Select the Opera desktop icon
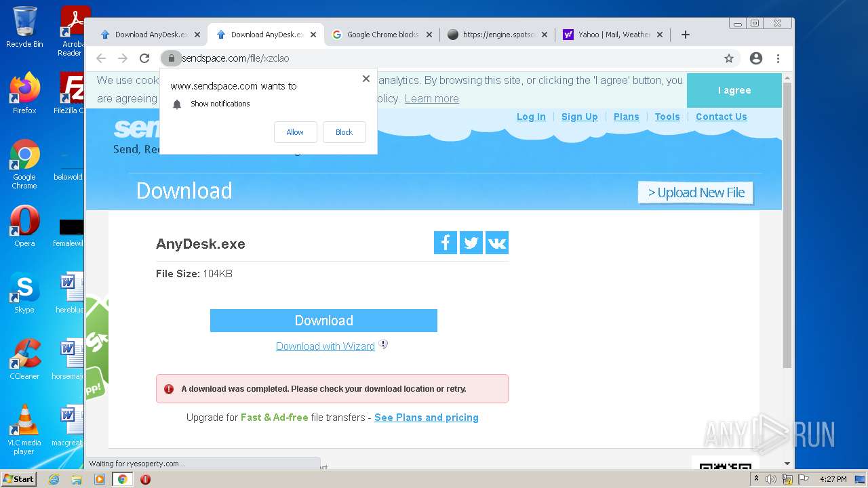 (x=24, y=226)
